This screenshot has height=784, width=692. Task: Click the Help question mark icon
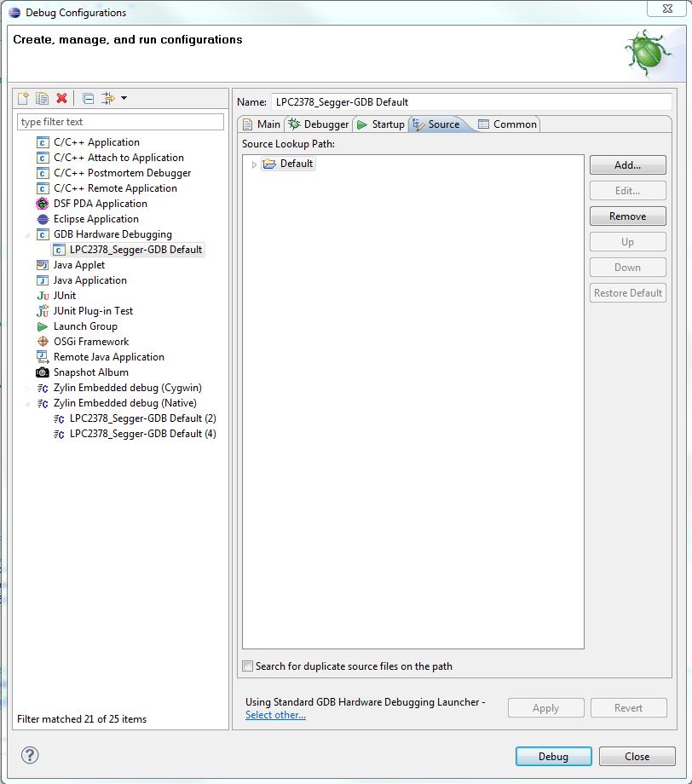point(30,755)
